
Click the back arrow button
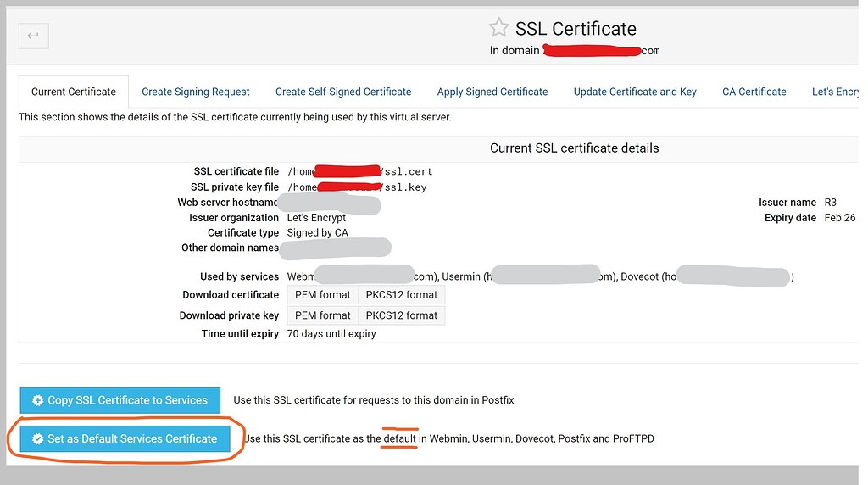[x=33, y=36]
